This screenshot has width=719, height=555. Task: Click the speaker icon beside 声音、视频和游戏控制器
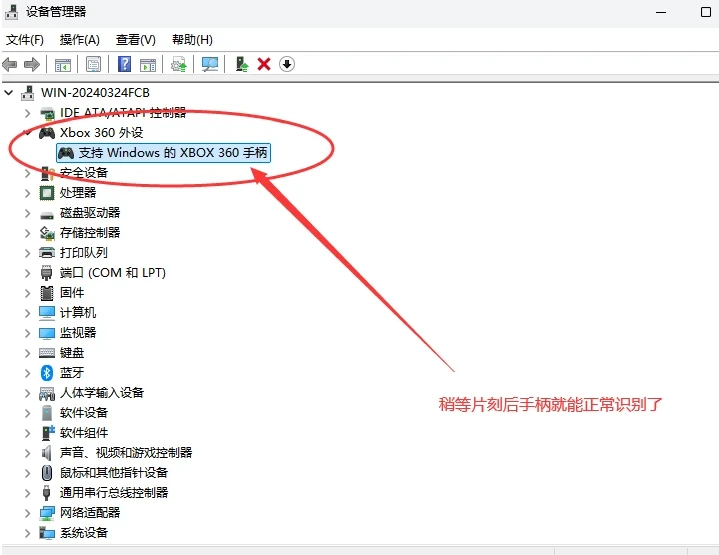coord(47,453)
